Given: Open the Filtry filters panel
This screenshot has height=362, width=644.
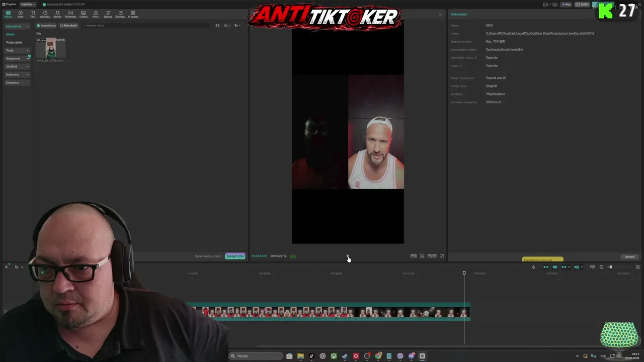Looking at the screenshot, I should tap(96, 14).
